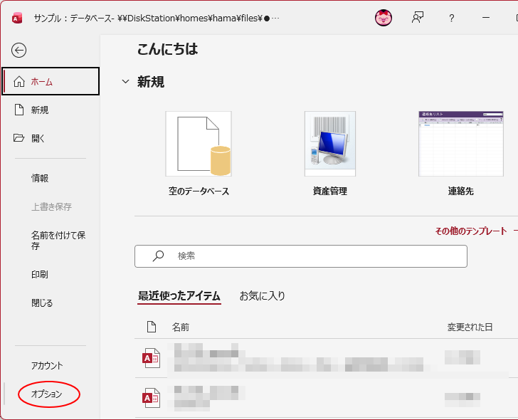The width and height of the screenshot is (518, 420).
Task: Click the feedback person icon
Action: pyautogui.click(x=418, y=18)
